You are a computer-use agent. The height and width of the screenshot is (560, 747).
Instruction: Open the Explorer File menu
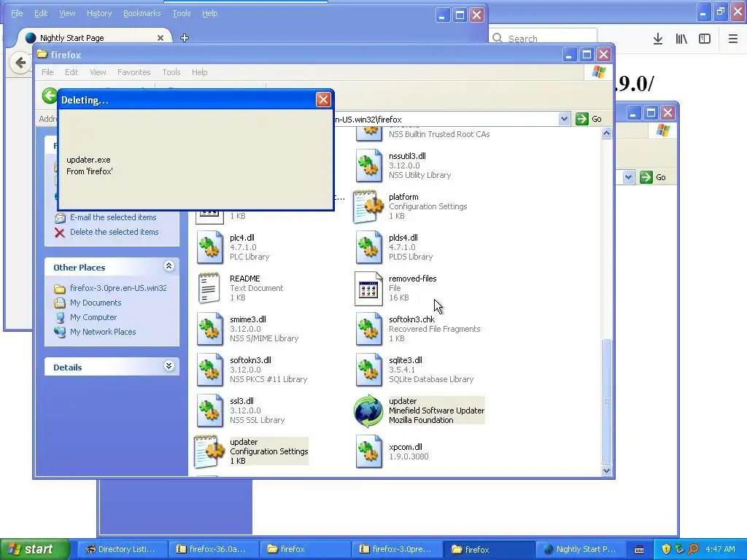(x=47, y=72)
